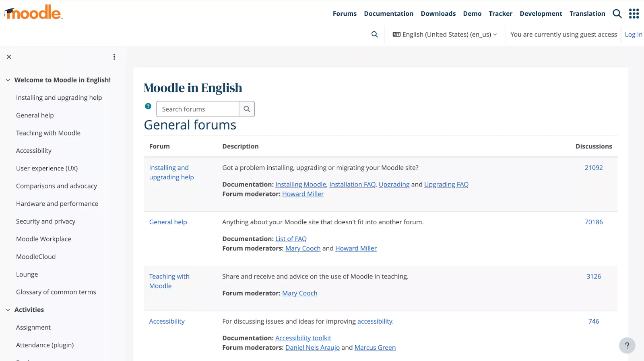Focus the Search forums input field
The height and width of the screenshot is (361, 644).
[x=198, y=109]
